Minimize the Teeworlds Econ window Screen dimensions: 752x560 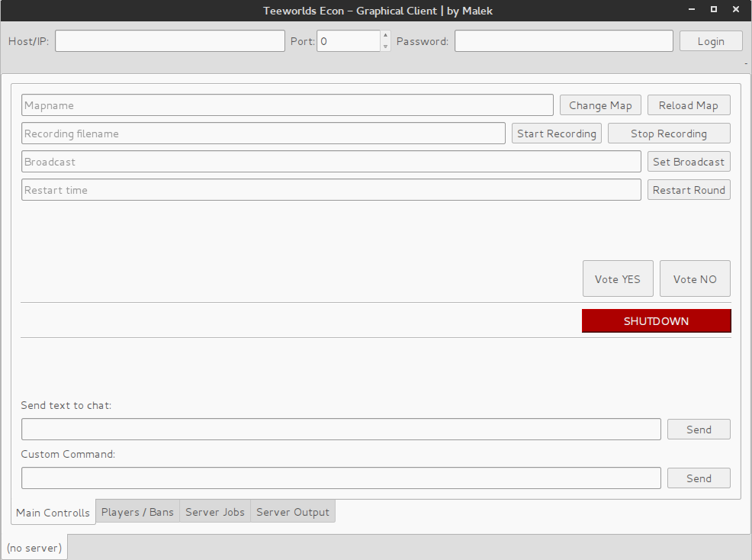coord(692,10)
